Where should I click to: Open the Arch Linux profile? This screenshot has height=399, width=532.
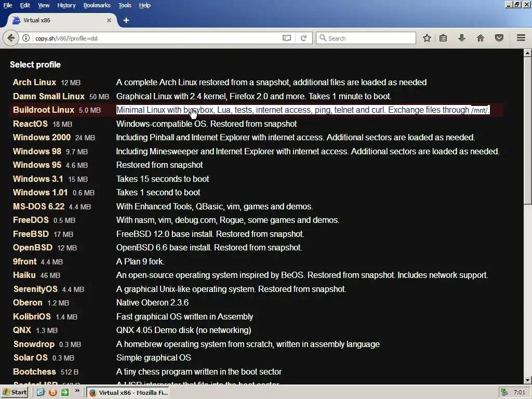pos(34,82)
